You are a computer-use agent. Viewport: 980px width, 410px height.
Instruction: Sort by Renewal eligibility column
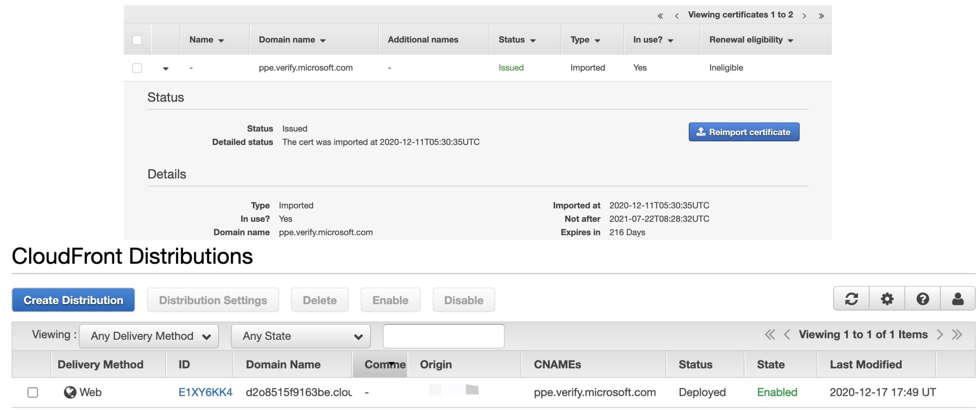click(x=751, y=40)
